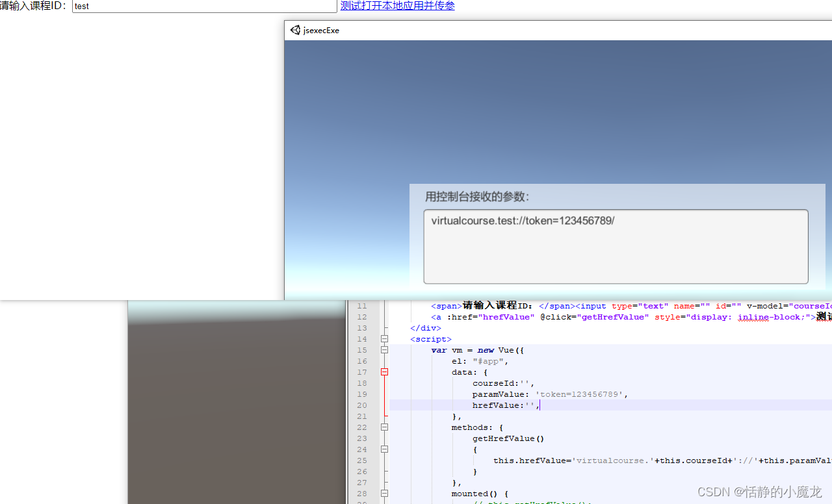
Task: Click the "var vm = new Vue({" code line
Action: pyautogui.click(x=478, y=350)
